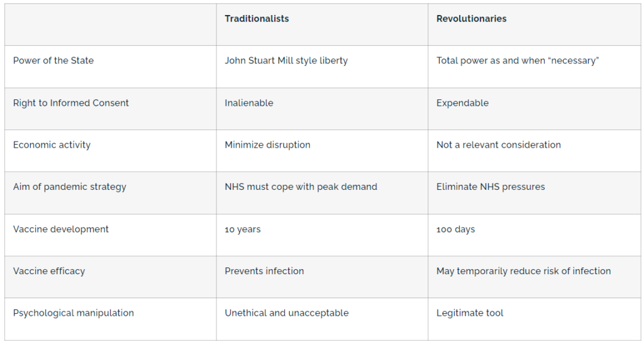Viewport: 644px width, 344px height.
Task: Click the Legitimate tool cell
Action: (470, 313)
